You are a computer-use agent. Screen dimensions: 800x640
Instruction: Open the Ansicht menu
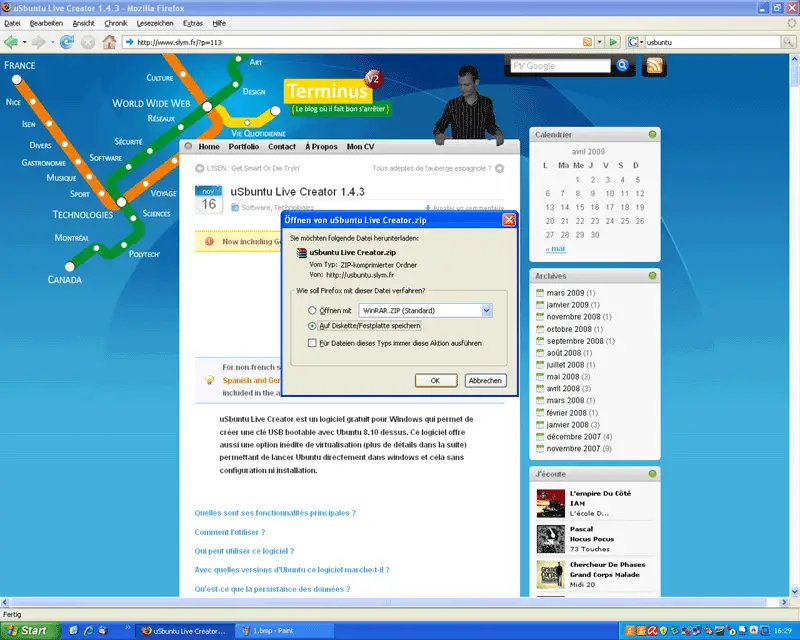tap(83, 23)
